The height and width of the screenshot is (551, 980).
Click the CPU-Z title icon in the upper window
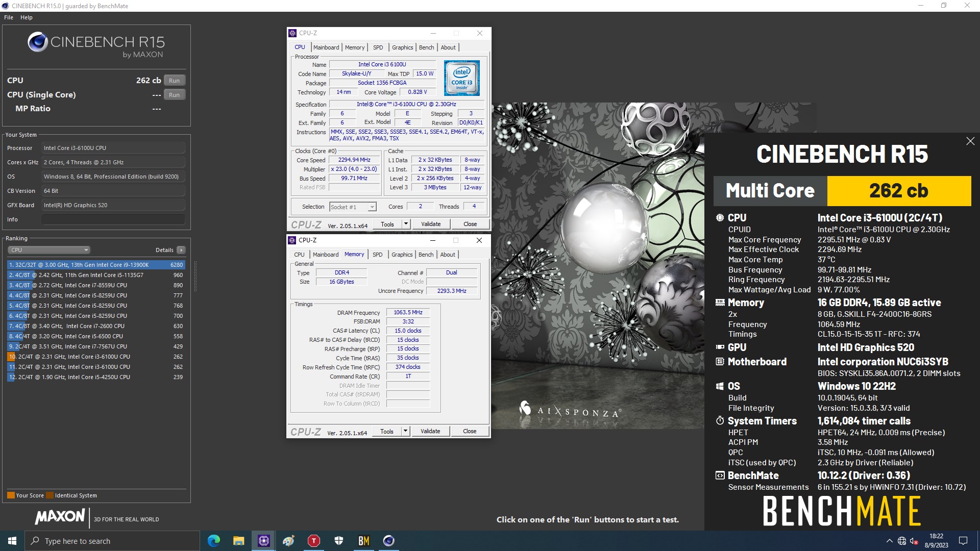[x=292, y=33]
